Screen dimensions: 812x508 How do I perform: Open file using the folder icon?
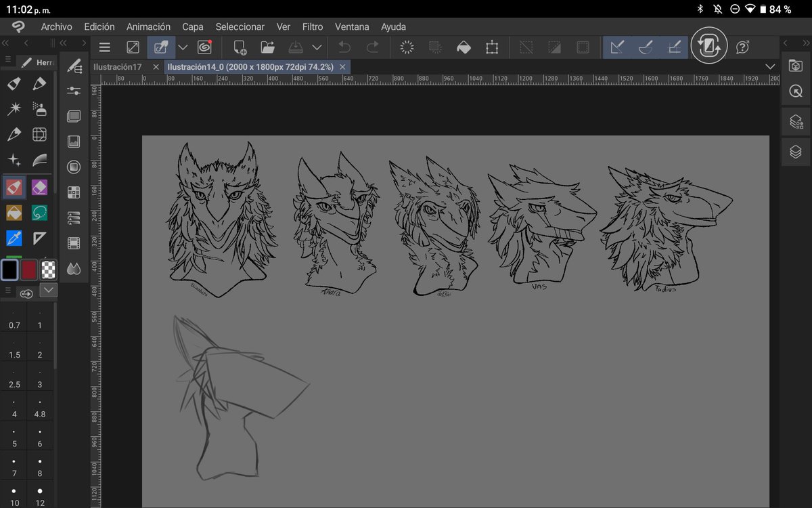(x=267, y=47)
